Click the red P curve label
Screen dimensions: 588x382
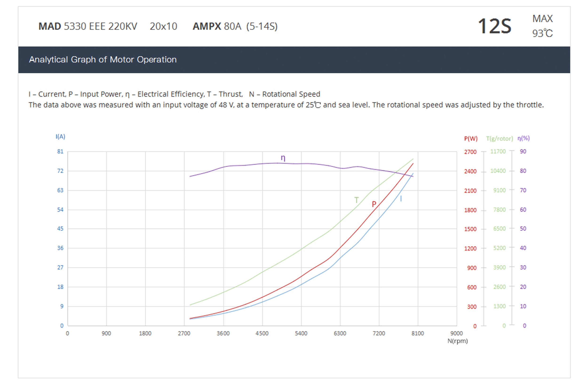click(x=374, y=204)
